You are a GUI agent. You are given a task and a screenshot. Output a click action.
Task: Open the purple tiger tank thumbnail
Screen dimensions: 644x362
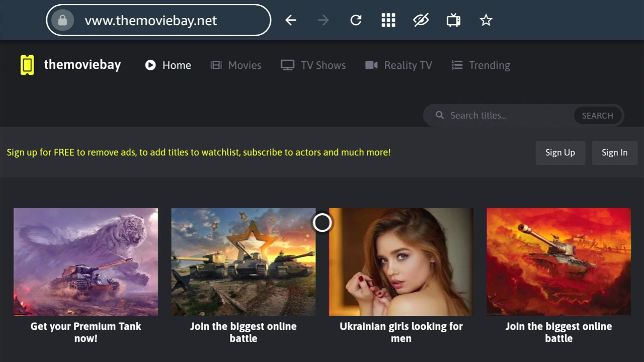click(x=86, y=261)
